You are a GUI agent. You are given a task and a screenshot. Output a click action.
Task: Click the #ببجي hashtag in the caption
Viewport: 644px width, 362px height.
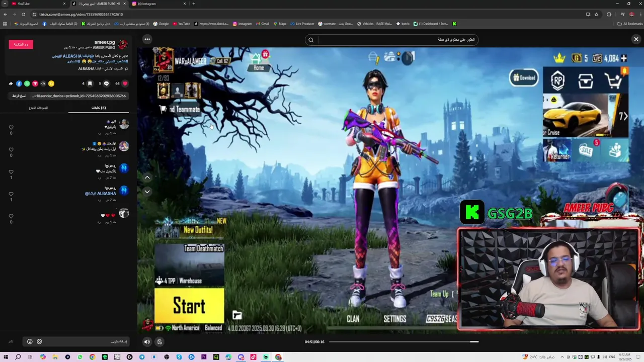pyautogui.click(x=57, y=56)
